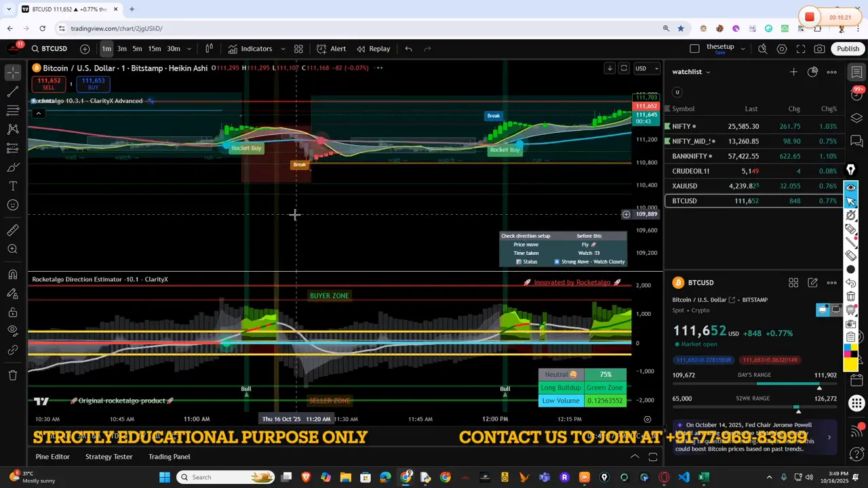Open the Alerts panel on the right sidebar
This screenshot has width=868, height=488.
tap(856, 96)
